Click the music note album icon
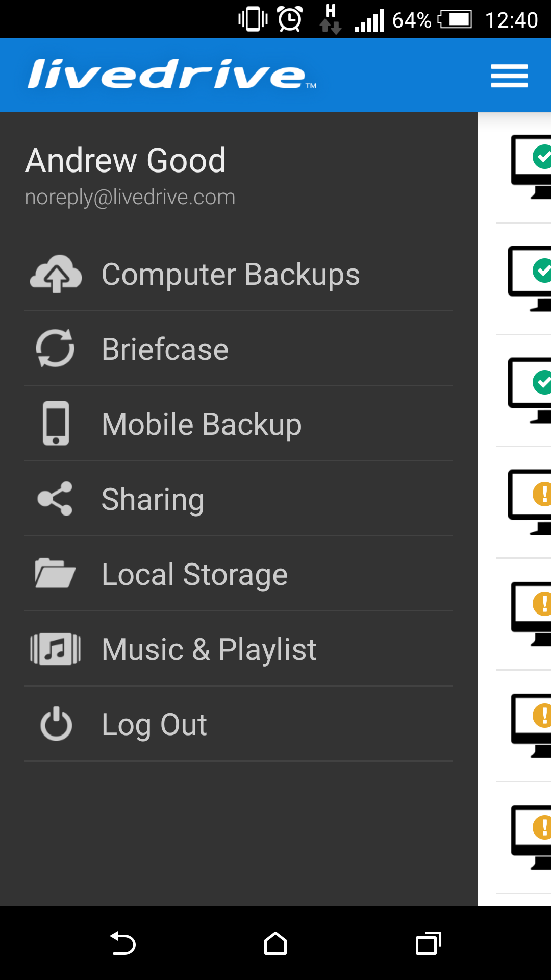Screen dimensions: 551x980 click(x=56, y=649)
